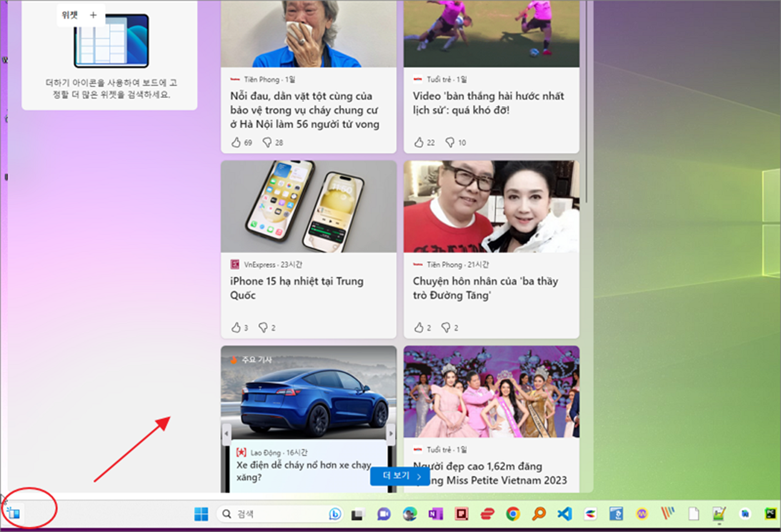Launch Google Chrome from the taskbar
The height and width of the screenshot is (532, 781).
point(513,514)
